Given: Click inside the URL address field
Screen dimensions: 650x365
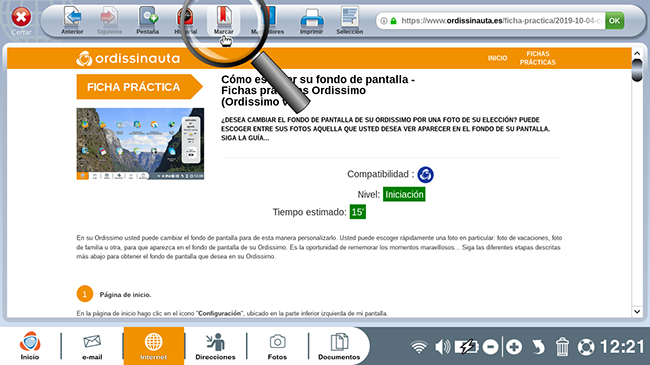Looking at the screenshot, I should pos(502,21).
